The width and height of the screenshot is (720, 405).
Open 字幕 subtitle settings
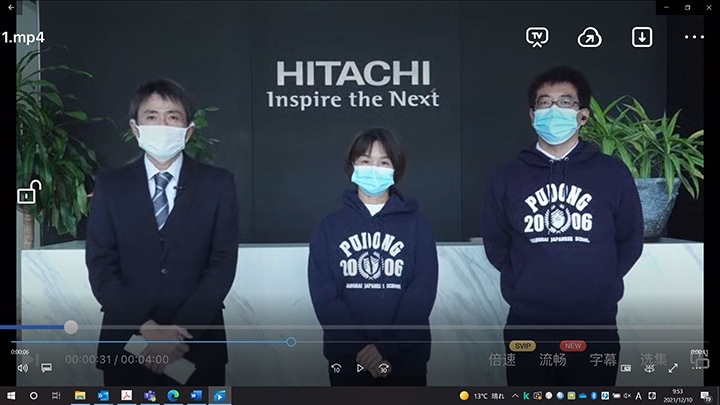point(602,359)
